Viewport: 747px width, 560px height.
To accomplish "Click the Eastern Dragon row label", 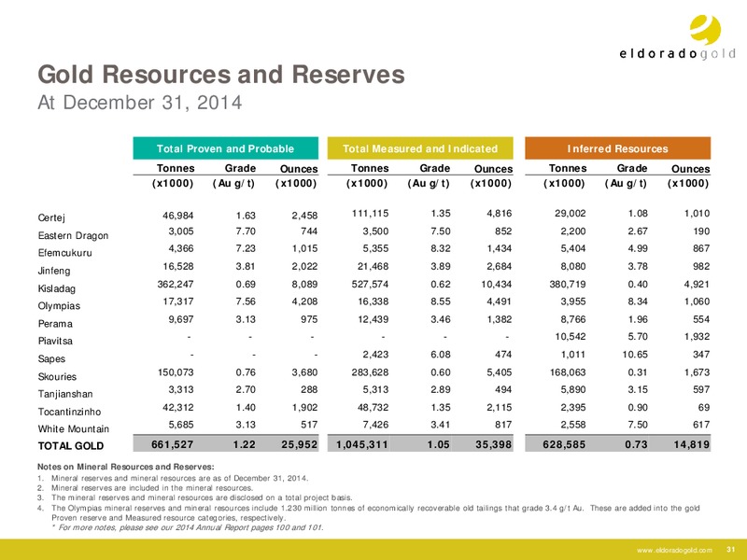I will [73, 236].
